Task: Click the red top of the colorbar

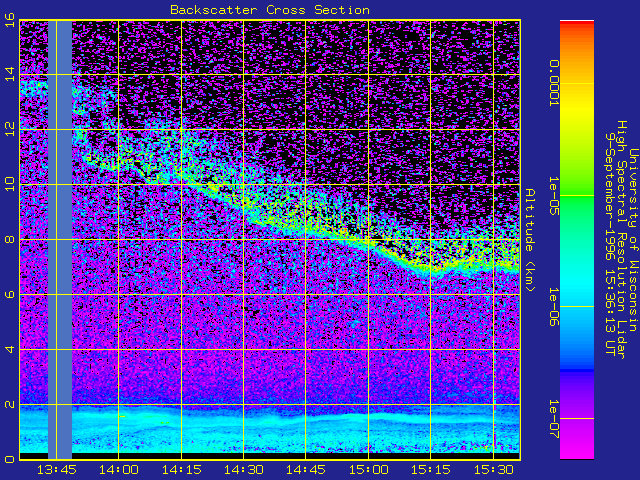Action: coord(577,25)
